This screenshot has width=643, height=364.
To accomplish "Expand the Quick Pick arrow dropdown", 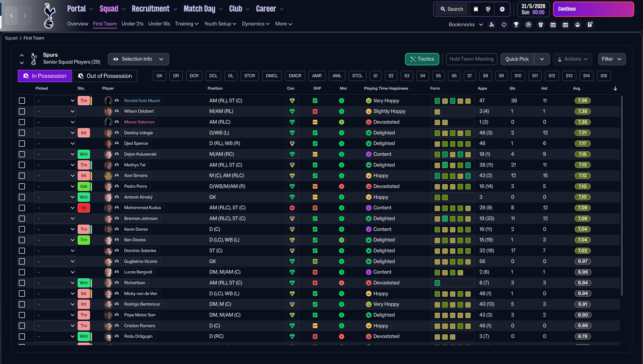I will pos(542,59).
